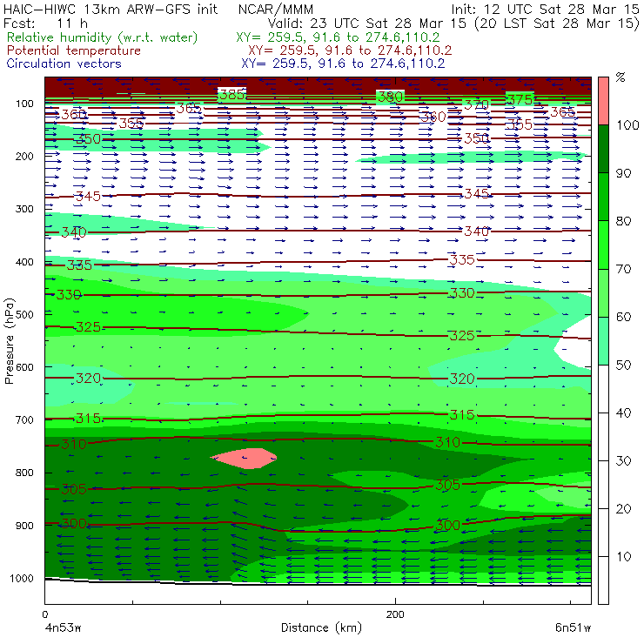Click the colorbar '40' tick label
The height and width of the screenshot is (644, 644).
pos(623,413)
